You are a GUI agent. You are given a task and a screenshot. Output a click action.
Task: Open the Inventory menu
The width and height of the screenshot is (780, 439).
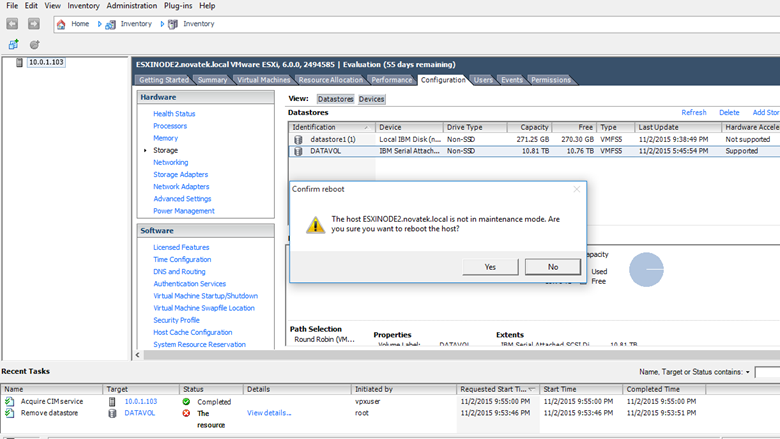coord(83,5)
